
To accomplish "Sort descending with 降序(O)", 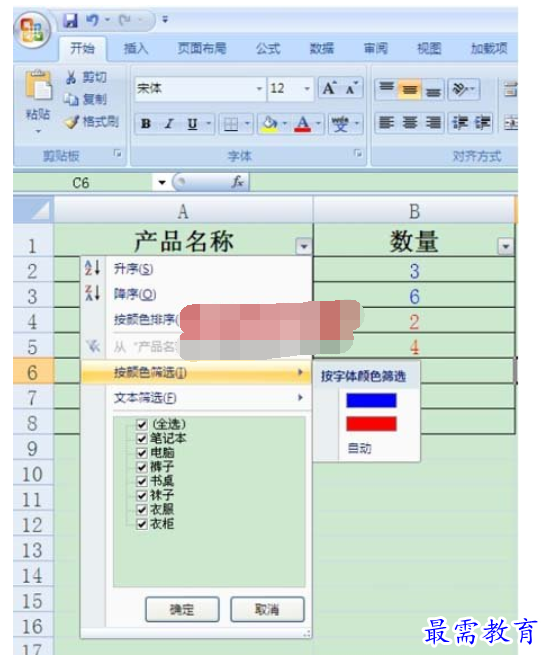I will 196,294.
